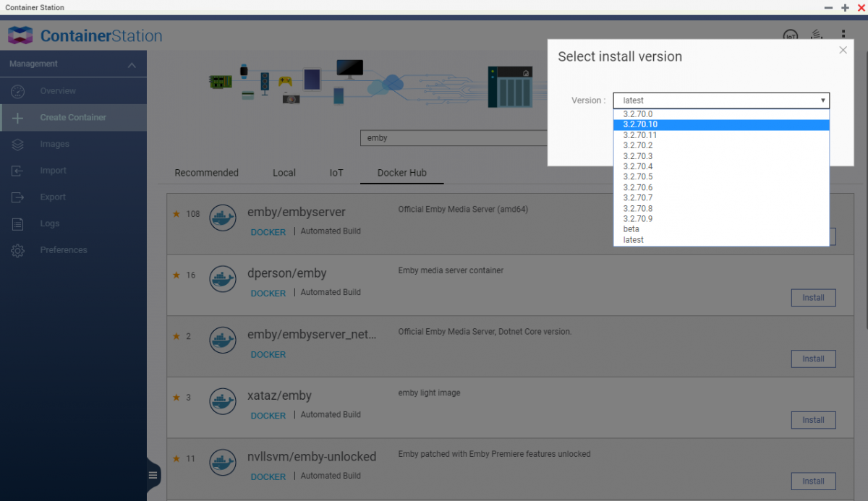Screen dimensions: 868x501
Task: Select version 3.2.70.6 option
Action: pos(721,187)
